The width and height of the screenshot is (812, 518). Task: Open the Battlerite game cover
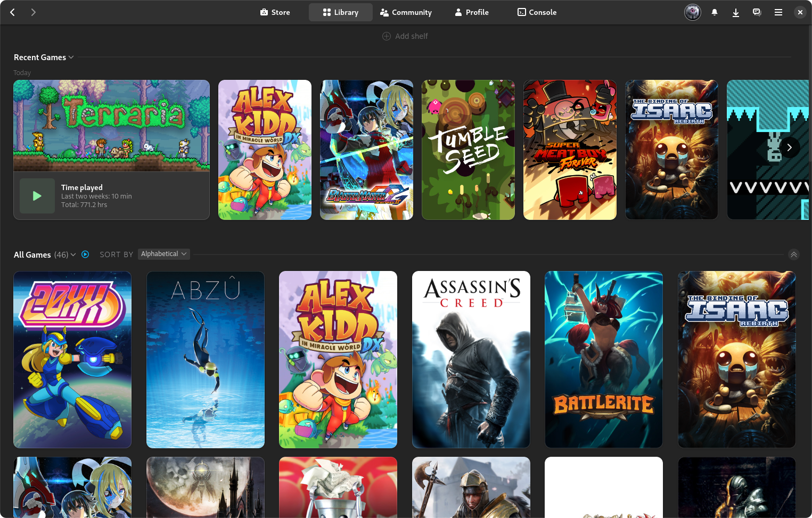[604, 359]
